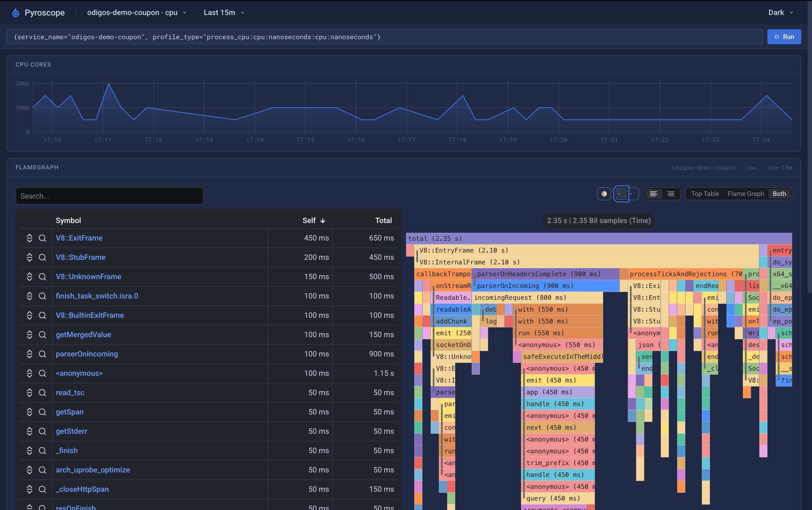Click the up-down arrows icon for parserOnIncoming row
This screenshot has width=812, height=510.
click(x=29, y=354)
